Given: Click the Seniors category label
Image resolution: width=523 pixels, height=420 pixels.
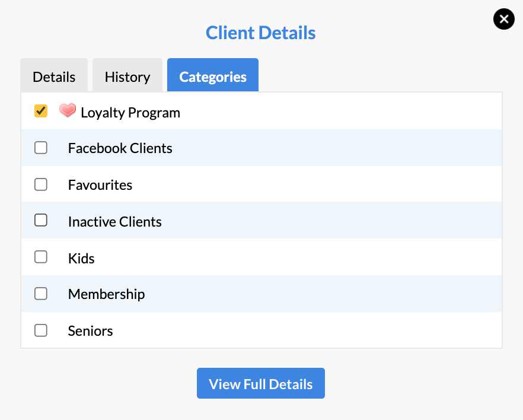Looking at the screenshot, I should [x=90, y=331].
